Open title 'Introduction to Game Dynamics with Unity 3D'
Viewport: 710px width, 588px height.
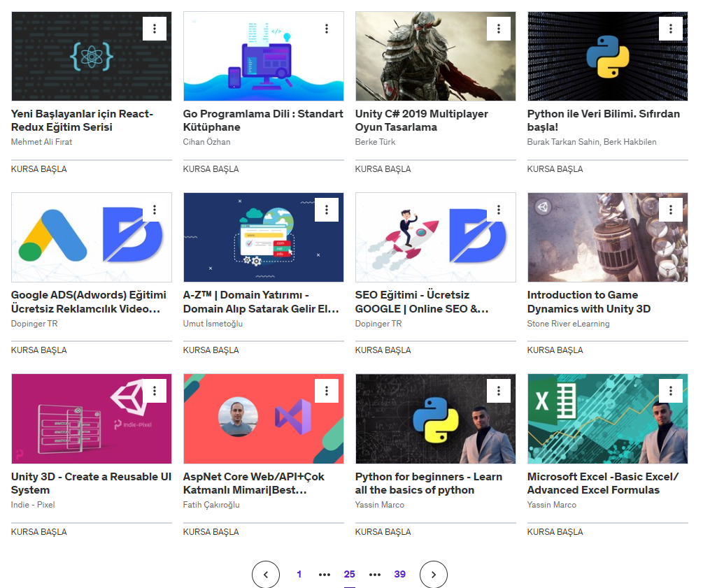coord(589,302)
